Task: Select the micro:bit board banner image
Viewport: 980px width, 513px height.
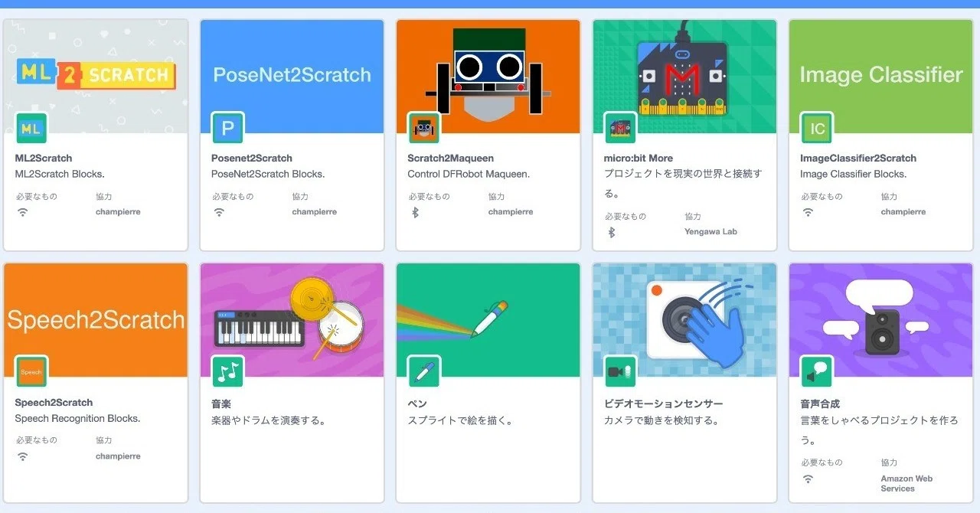Action: pyautogui.click(x=684, y=76)
